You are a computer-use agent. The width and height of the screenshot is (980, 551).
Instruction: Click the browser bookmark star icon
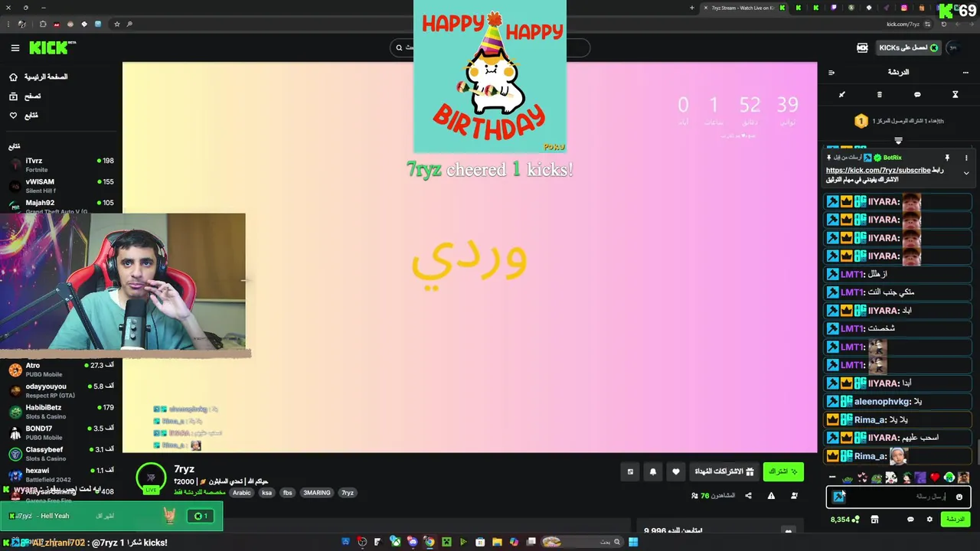point(116,24)
